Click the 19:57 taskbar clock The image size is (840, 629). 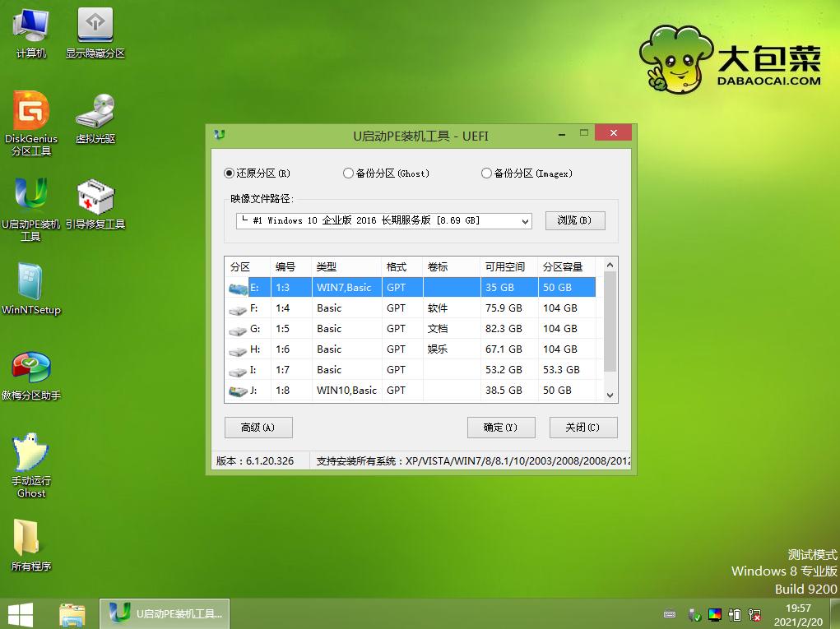[x=798, y=608]
